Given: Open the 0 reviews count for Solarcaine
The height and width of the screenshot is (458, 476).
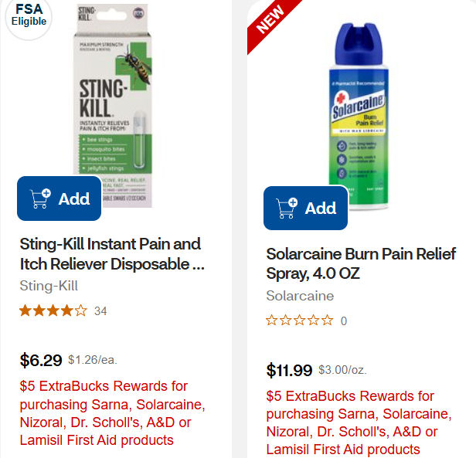Looking at the screenshot, I should tap(344, 321).
